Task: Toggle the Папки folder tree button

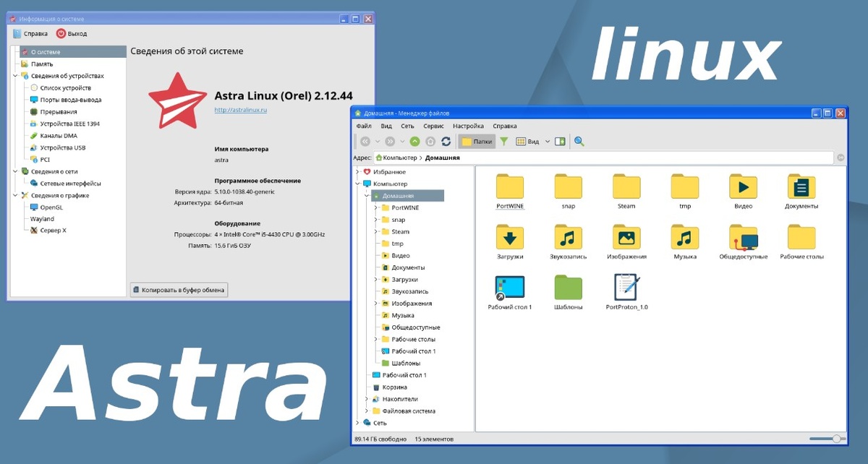Action: [477, 142]
